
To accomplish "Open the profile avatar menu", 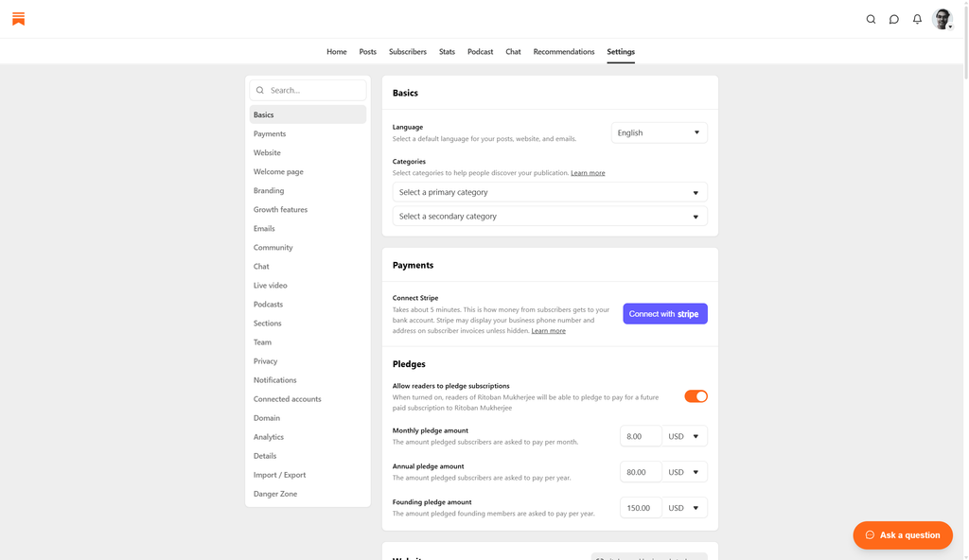I will point(942,19).
